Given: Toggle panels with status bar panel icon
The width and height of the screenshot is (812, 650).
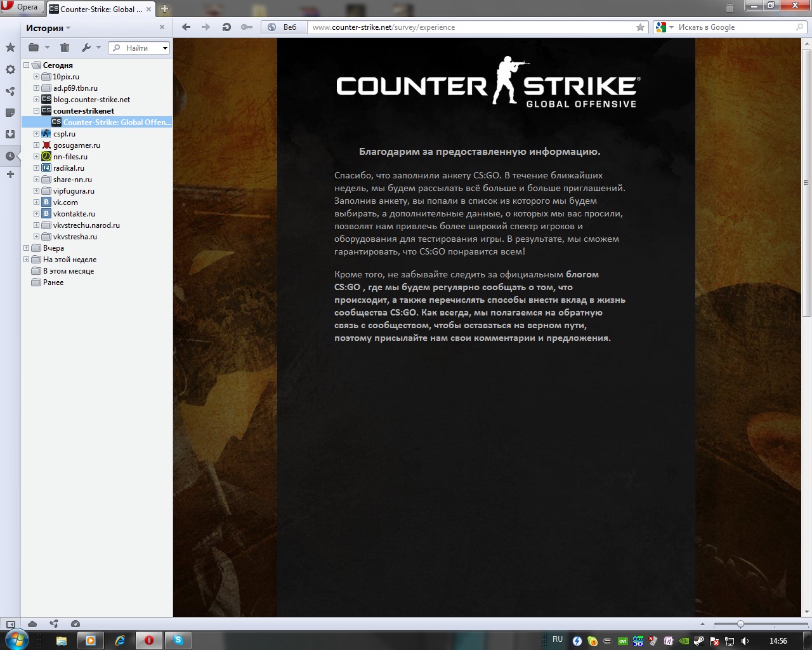Looking at the screenshot, I should click(10, 624).
